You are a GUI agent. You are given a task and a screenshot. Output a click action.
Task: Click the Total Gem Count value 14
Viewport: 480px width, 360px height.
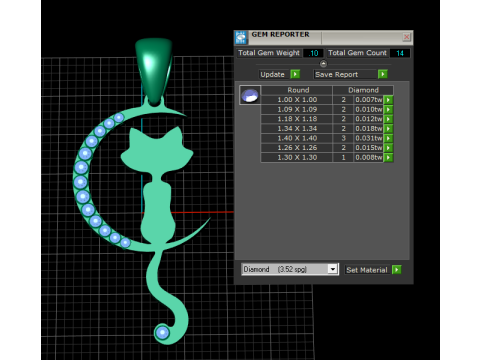(x=400, y=53)
